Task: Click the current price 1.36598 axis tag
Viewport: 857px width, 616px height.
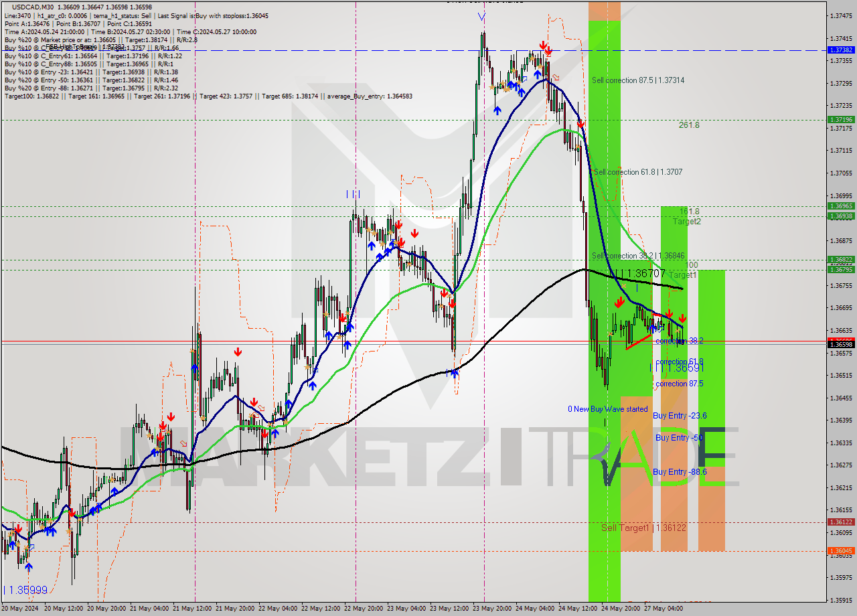Action: point(841,344)
